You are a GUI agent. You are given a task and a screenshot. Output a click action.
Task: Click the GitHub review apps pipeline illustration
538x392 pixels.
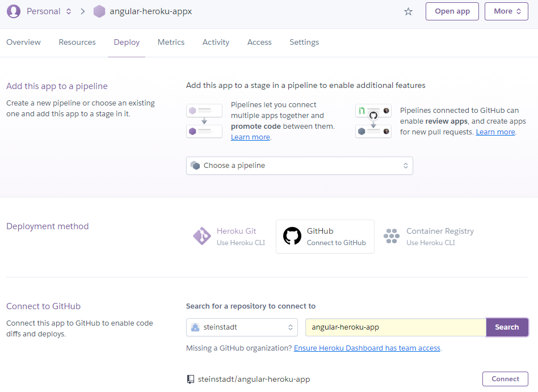point(373,121)
